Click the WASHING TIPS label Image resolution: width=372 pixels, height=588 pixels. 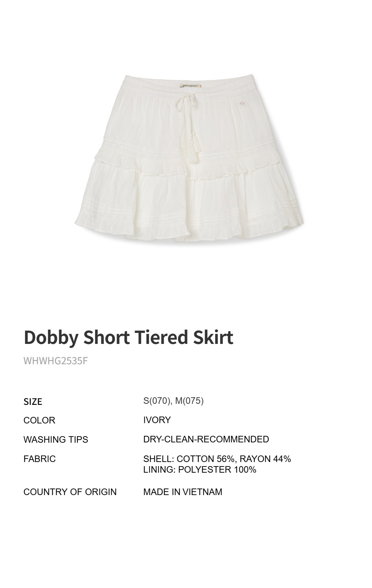pos(56,440)
